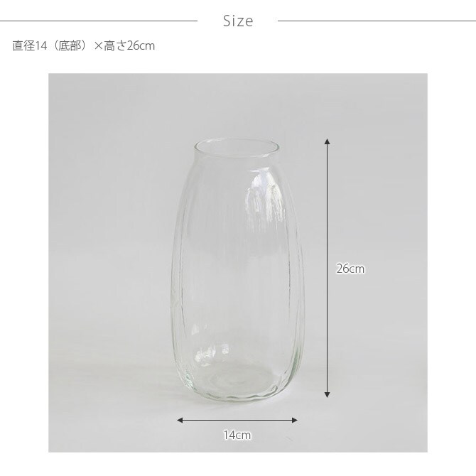Click the divider line right of Size
The image size is (476, 476).
377,21
